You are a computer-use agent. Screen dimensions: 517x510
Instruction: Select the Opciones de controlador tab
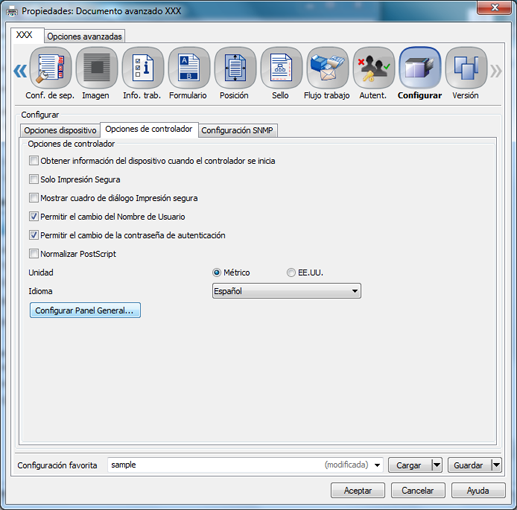point(149,129)
